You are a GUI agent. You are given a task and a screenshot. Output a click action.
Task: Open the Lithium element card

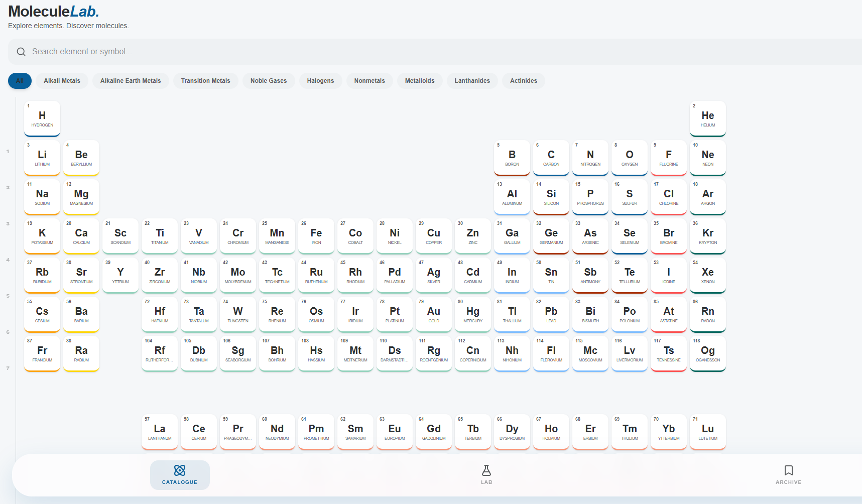pos(42,158)
